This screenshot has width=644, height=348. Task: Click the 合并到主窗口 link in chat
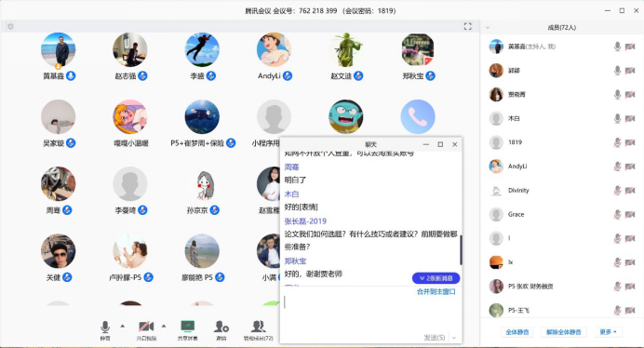(x=436, y=292)
